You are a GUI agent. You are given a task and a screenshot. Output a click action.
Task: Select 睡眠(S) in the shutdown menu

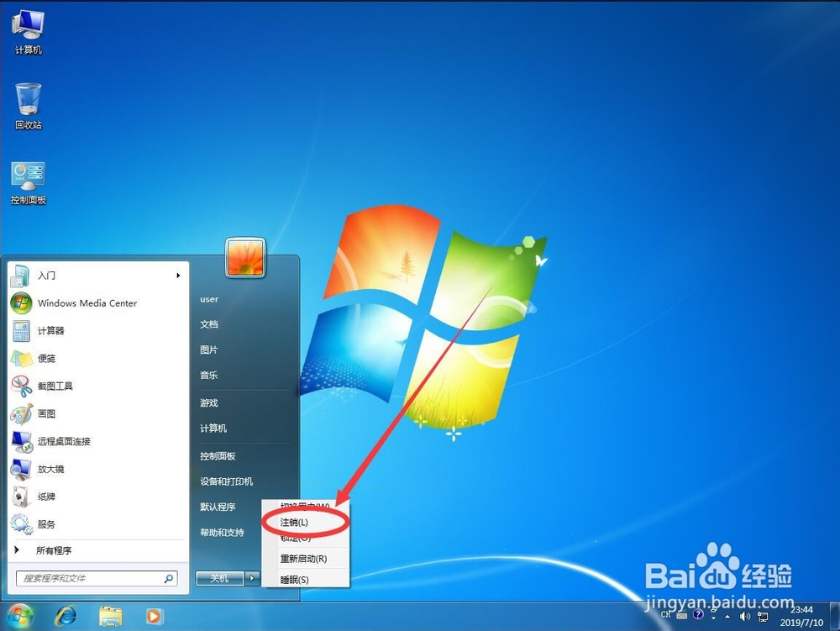click(306, 580)
